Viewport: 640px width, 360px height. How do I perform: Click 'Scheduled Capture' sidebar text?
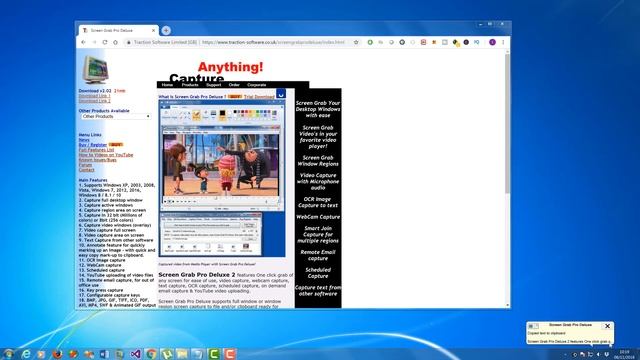(318, 273)
